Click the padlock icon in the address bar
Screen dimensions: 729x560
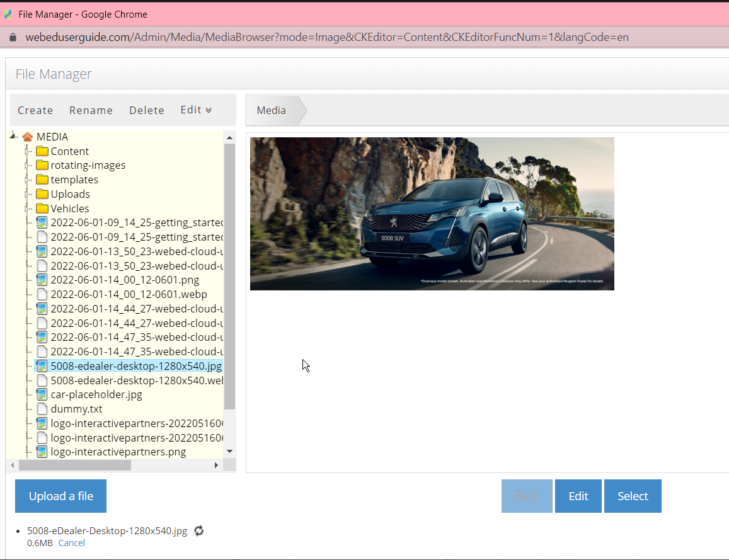coord(14,37)
